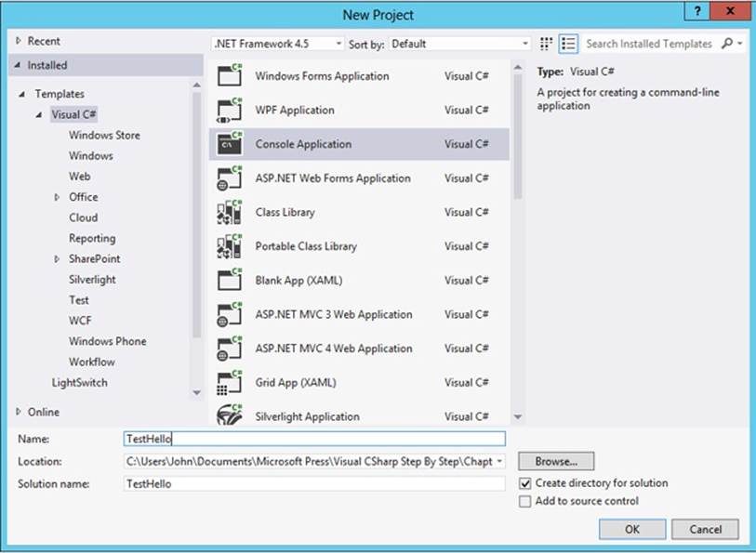756x553 pixels.
Task: Select the Class Library template name
Action: [x=285, y=212]
